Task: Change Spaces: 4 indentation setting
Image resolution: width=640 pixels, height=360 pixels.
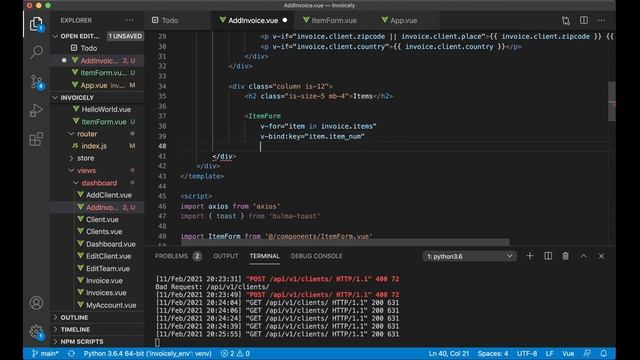Action: tap(493, 353)
